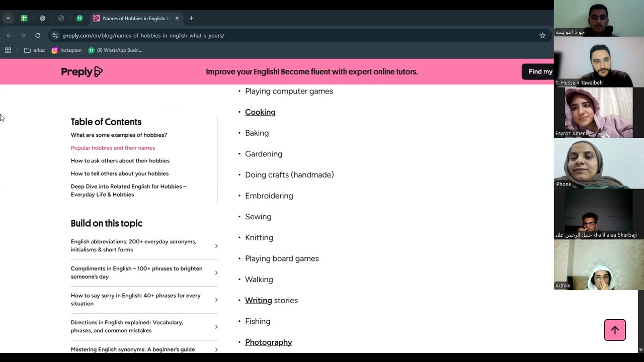The height and width of the screenshot is (362, 644).
Task: Click the Find my tutor button
Action: coord(538,71)
